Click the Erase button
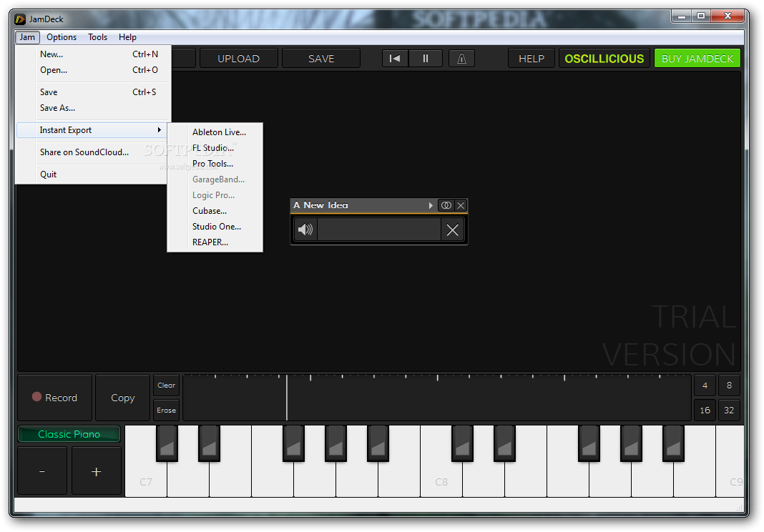Image resolution: width=764 pixels, height=532 pixels. pyautogui.click(x=166, y=410)
